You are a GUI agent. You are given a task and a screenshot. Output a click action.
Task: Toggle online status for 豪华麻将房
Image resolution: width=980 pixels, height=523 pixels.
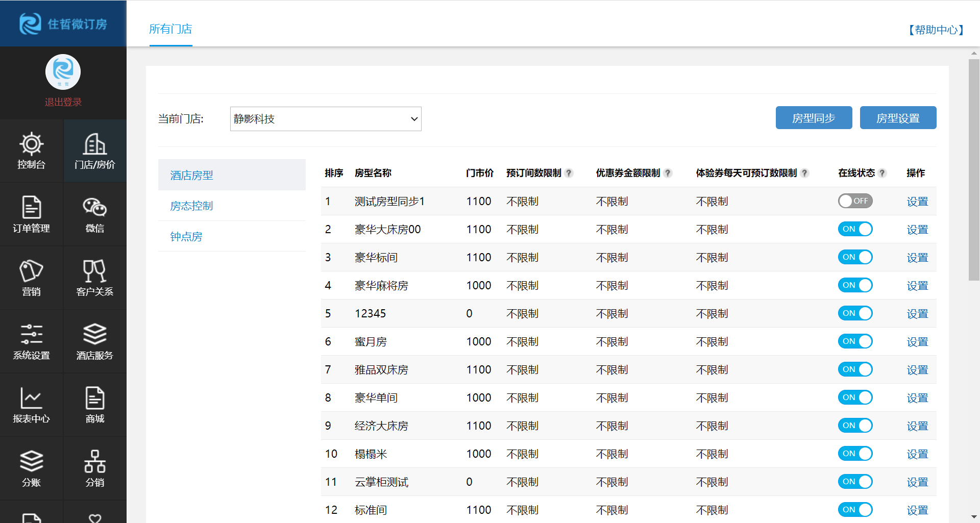click(855, 285)
